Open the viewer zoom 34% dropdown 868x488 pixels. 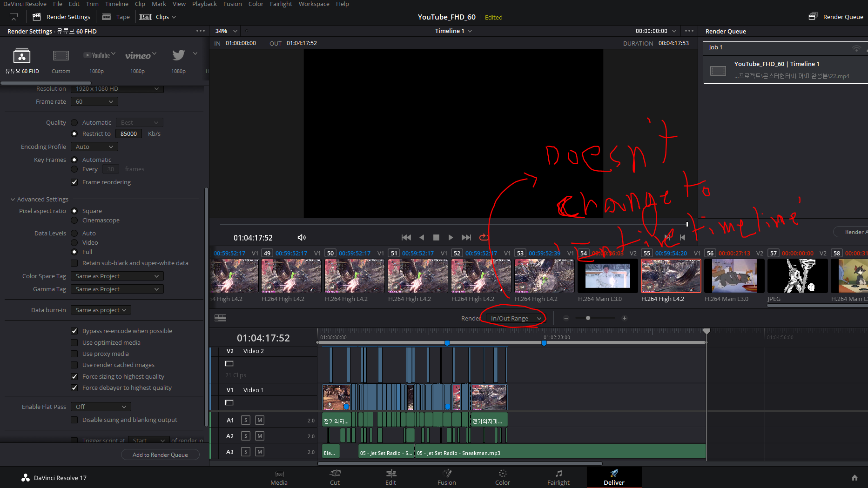226,31
